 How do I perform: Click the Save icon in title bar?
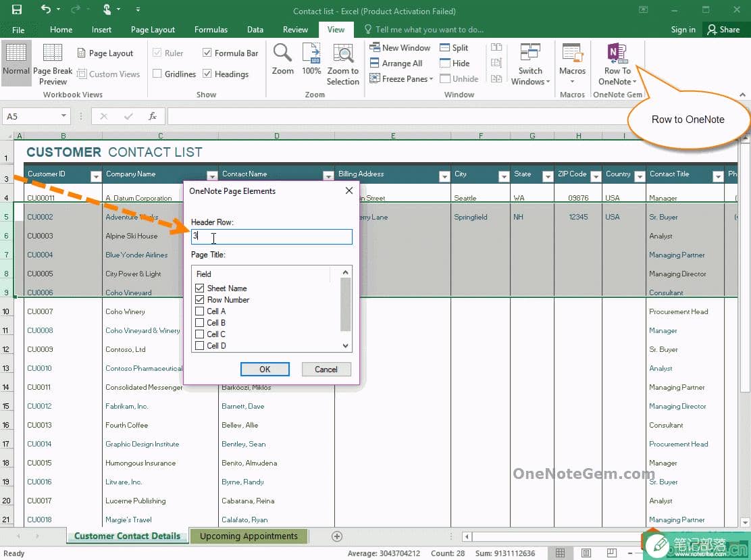pyautogui.click(x=17, y=9)
